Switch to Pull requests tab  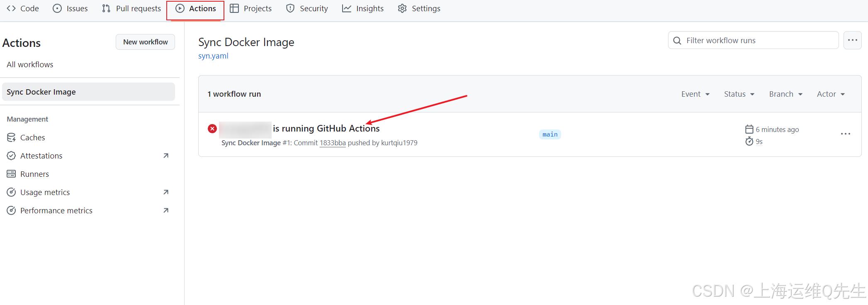[x=131, y=8]
